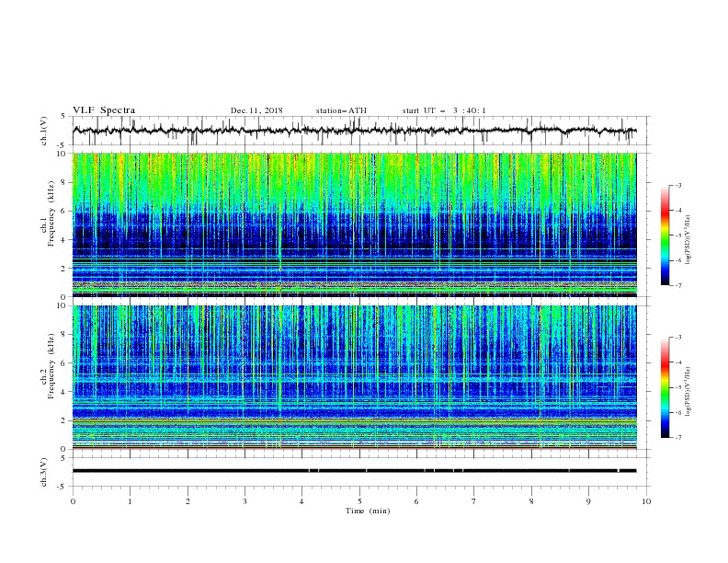Click the ch.1 PSD color scale bar
The image size is (728, 563).
(665, 236)
